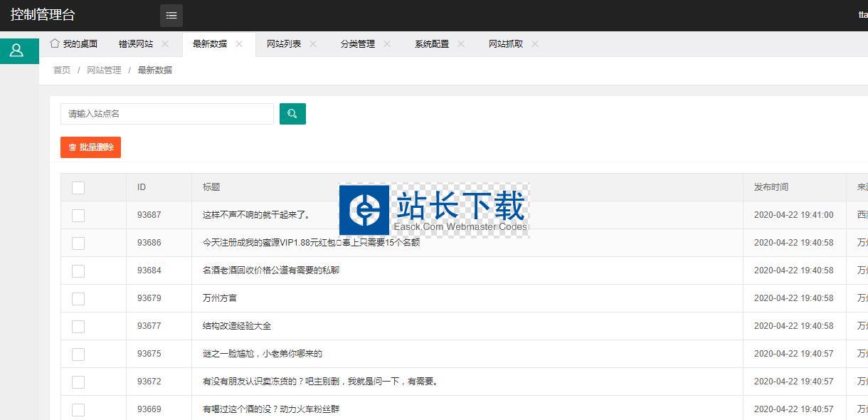
Task: Click the title 结构改造经验大全
Action: (237, 326)
